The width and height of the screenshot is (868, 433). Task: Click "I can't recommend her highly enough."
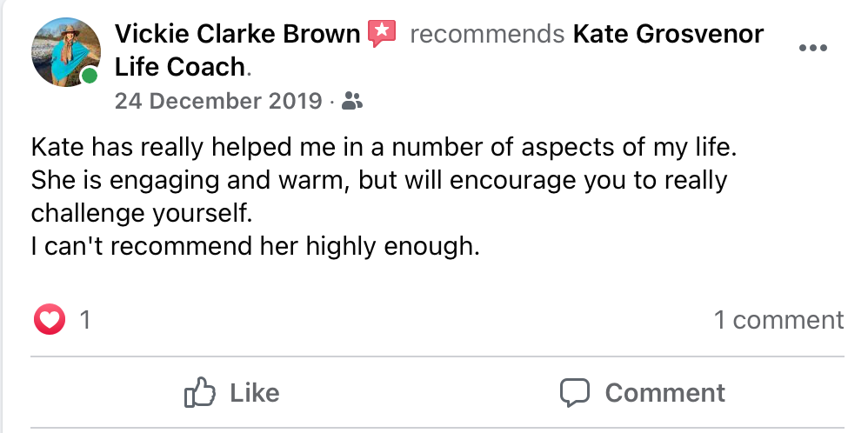pos(255,247)
